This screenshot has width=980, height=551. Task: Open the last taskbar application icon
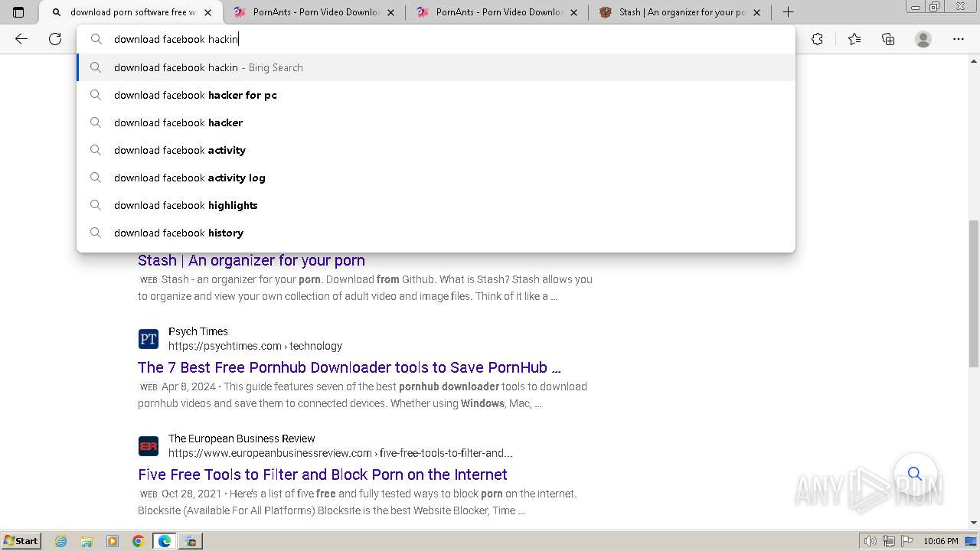coord(191,541)
